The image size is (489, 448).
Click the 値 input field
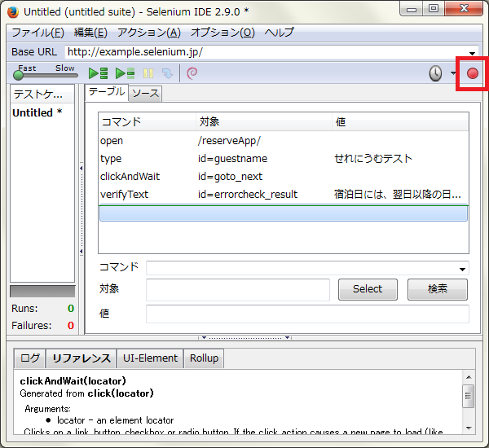(307, 314)
